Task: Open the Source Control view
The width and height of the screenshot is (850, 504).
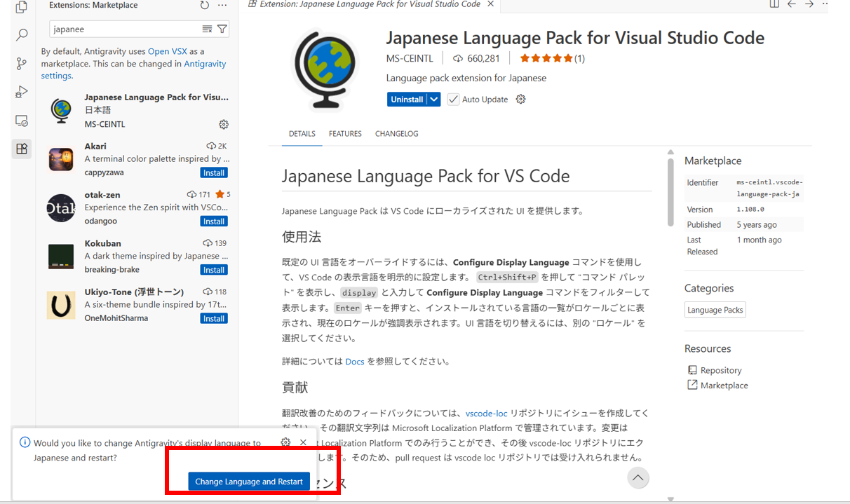Action: [21, 63]
